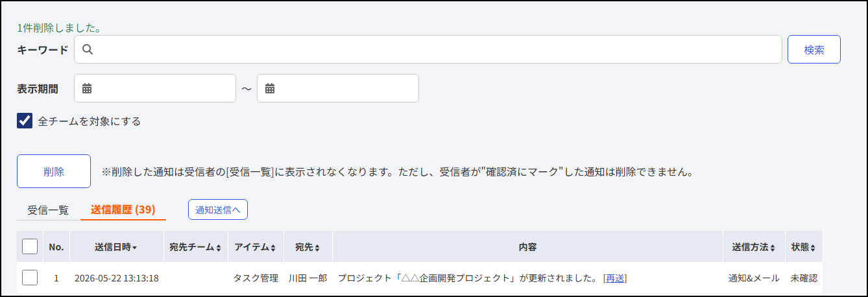Focus the キーワード search input field
Viewport: 868px width, 297px height.
click(x=428, y=49)
